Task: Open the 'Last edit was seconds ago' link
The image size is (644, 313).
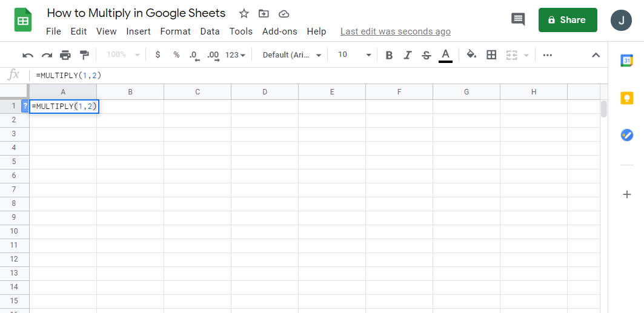Action: 395,31
